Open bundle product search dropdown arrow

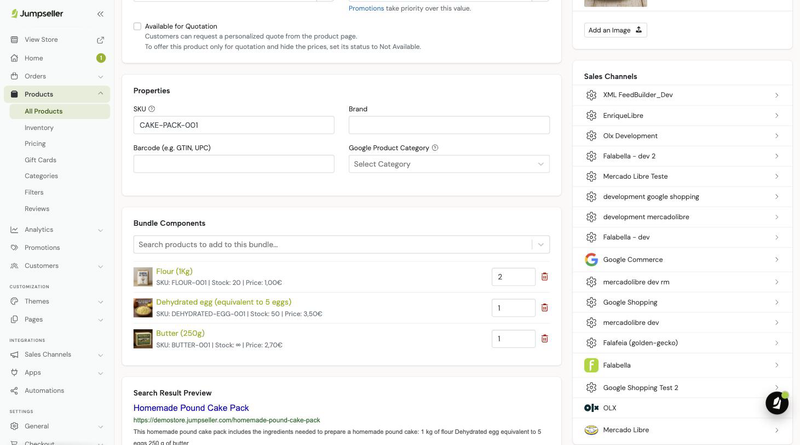coord(541,244)
